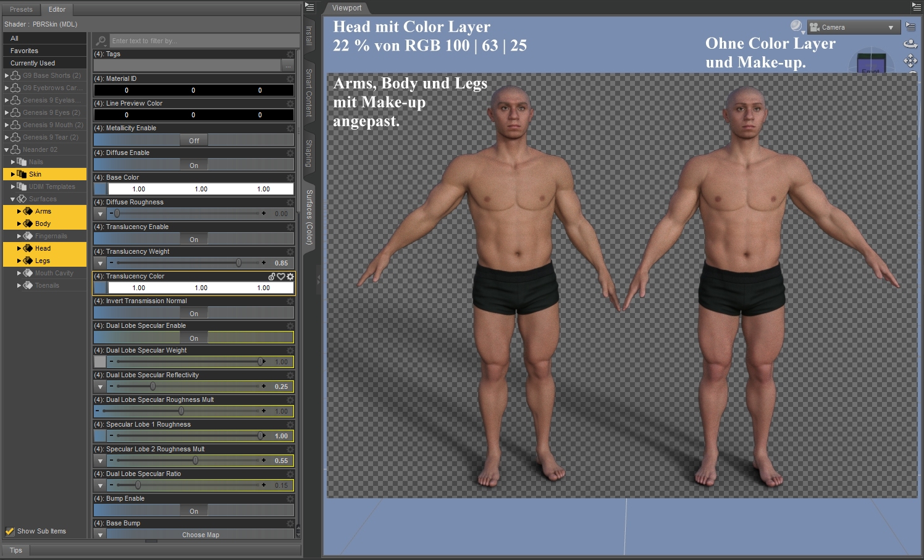This screenshot has height=560, width=924.
Task: Switch to the Presets tab
Action: coord(21,9)
